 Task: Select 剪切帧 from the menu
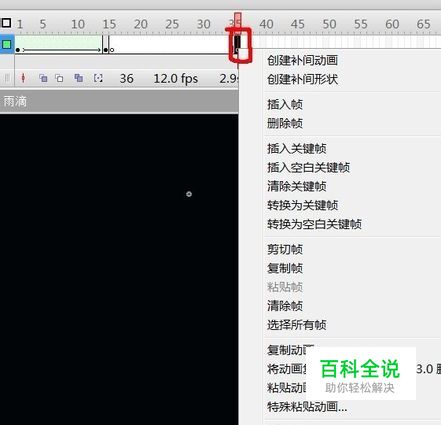click(285, 249)
